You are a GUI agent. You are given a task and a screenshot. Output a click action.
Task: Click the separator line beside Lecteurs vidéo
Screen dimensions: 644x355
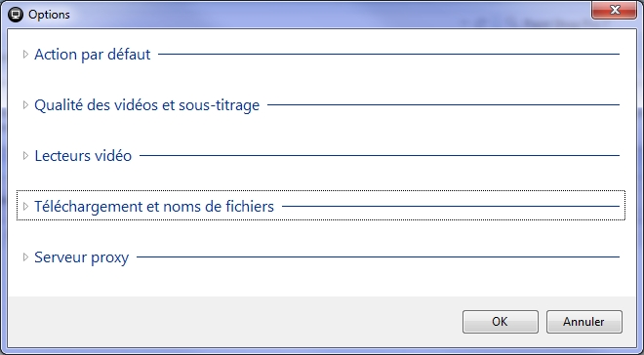[x=380, y=155]
